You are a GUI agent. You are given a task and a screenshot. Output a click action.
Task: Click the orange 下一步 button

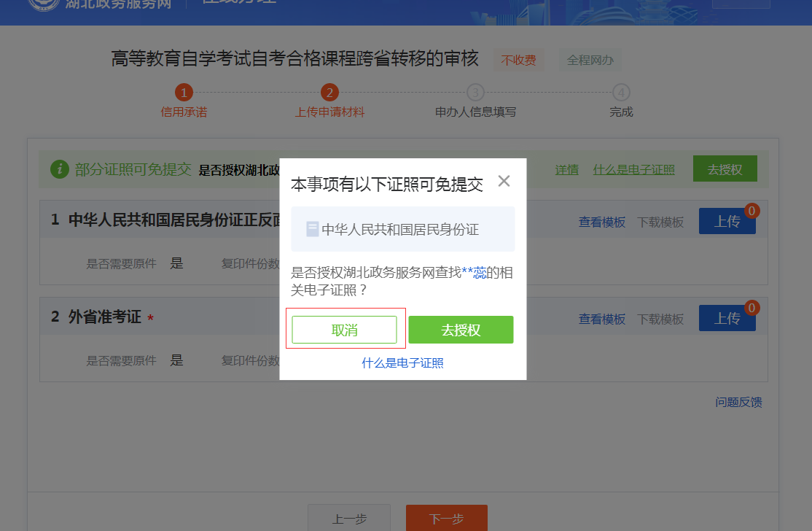tap(447, 518)
